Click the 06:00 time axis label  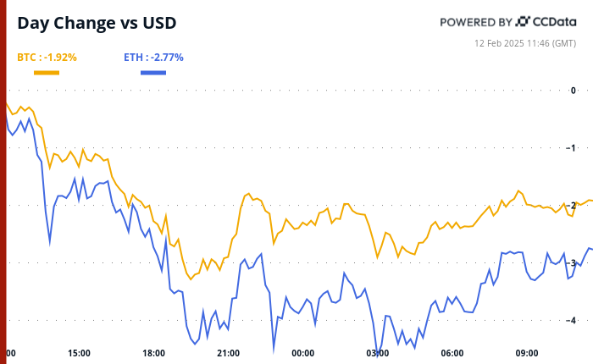pos(452,353)
